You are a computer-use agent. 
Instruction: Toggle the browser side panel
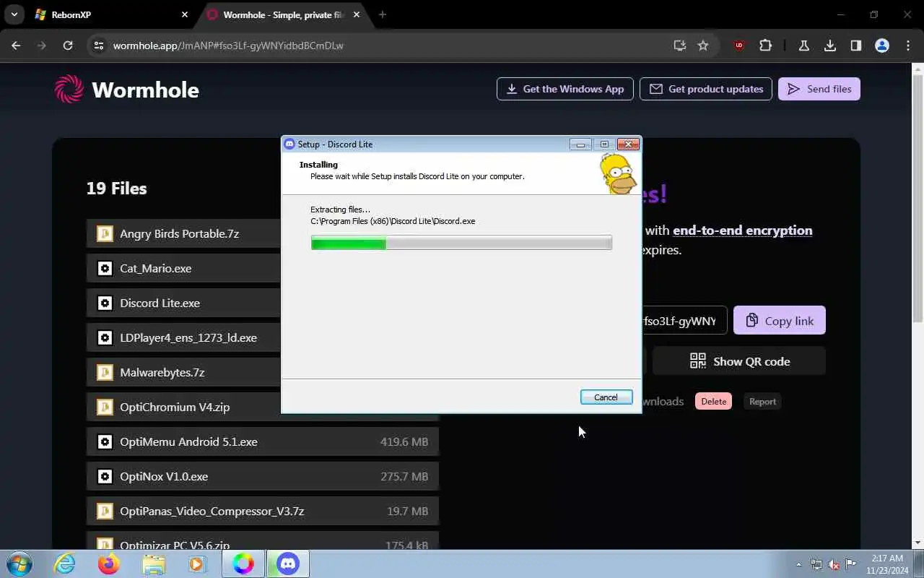[x=855, y=46]
